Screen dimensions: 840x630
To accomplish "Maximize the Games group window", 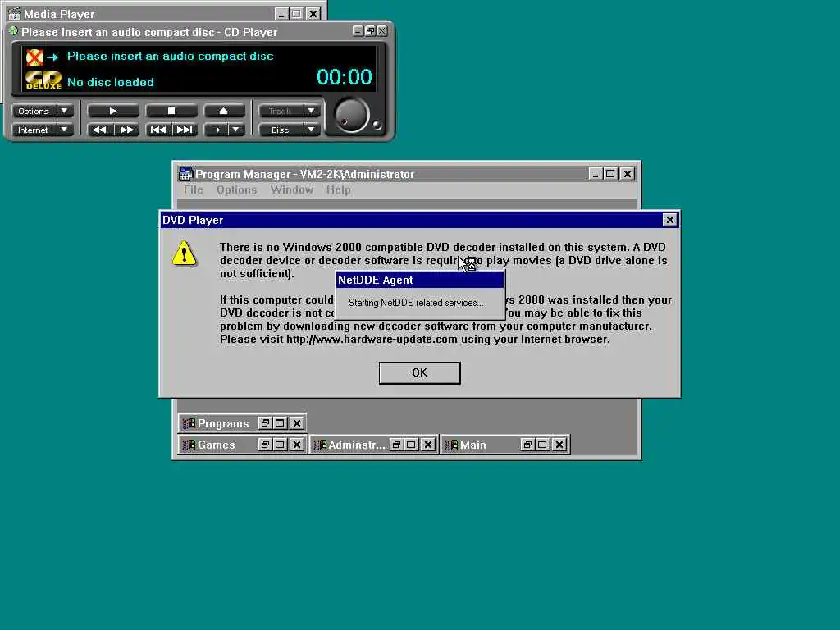I will coord(280,445).
